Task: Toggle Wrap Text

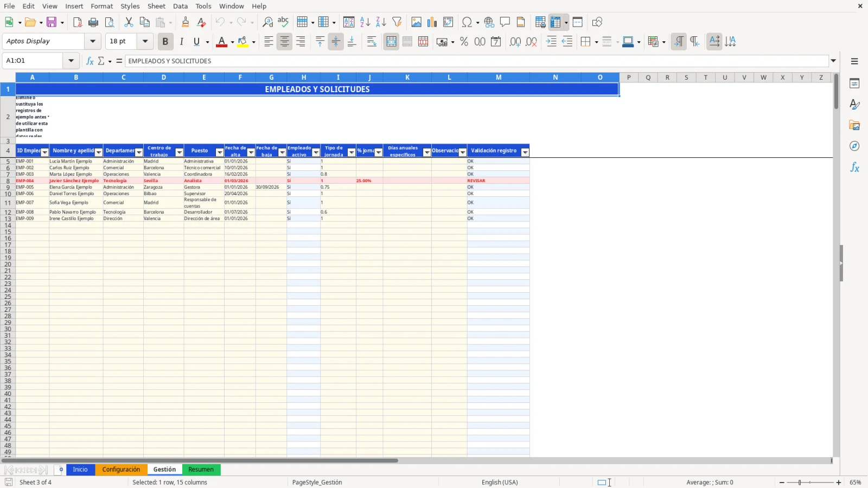Action: [x=372, y=42]
